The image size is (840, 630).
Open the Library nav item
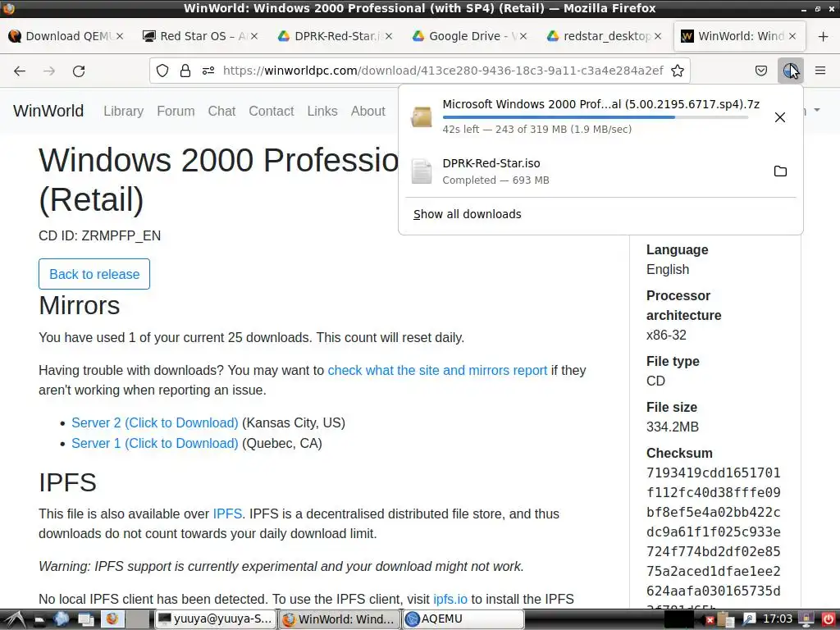123,111
